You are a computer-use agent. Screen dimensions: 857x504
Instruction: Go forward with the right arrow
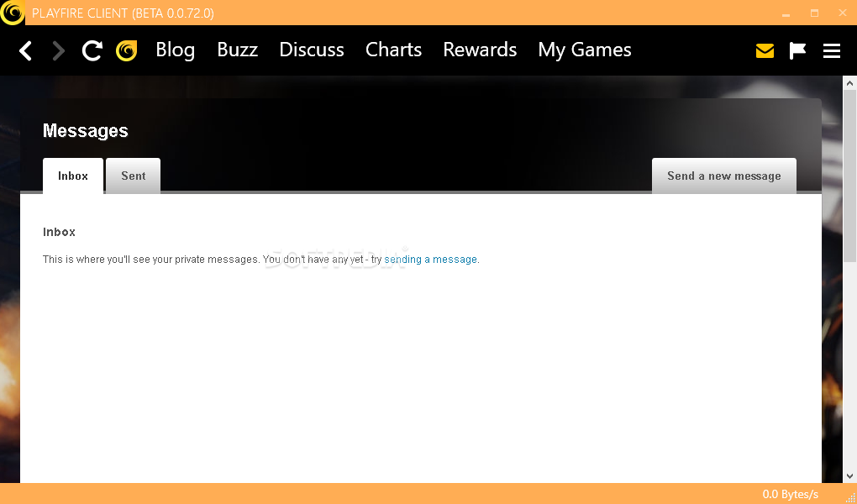(59, 51)
